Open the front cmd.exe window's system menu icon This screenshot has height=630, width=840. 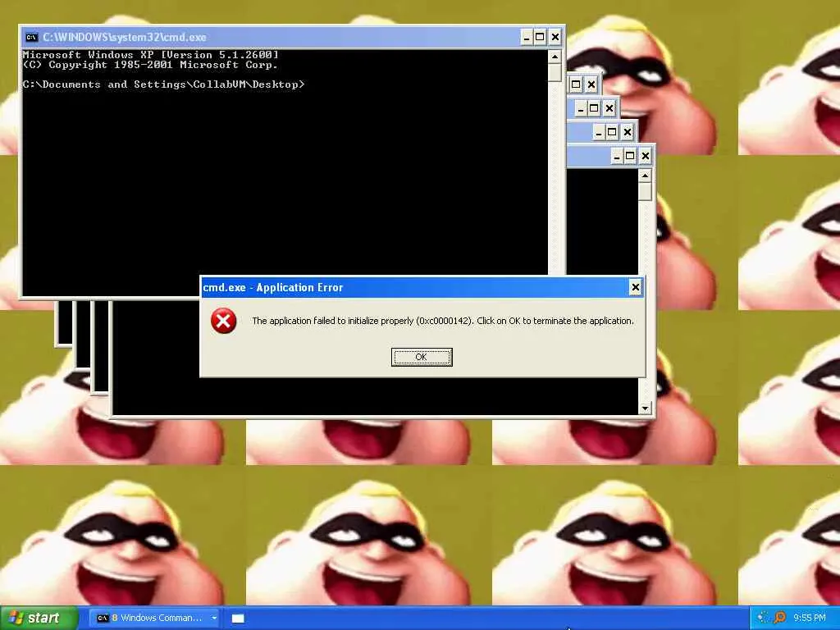click(32, 37)
